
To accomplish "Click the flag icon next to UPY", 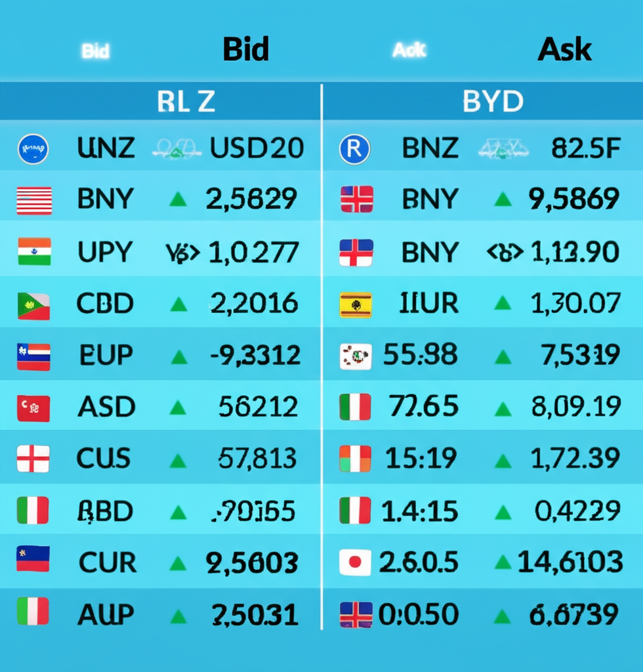I will pos(34,251).
